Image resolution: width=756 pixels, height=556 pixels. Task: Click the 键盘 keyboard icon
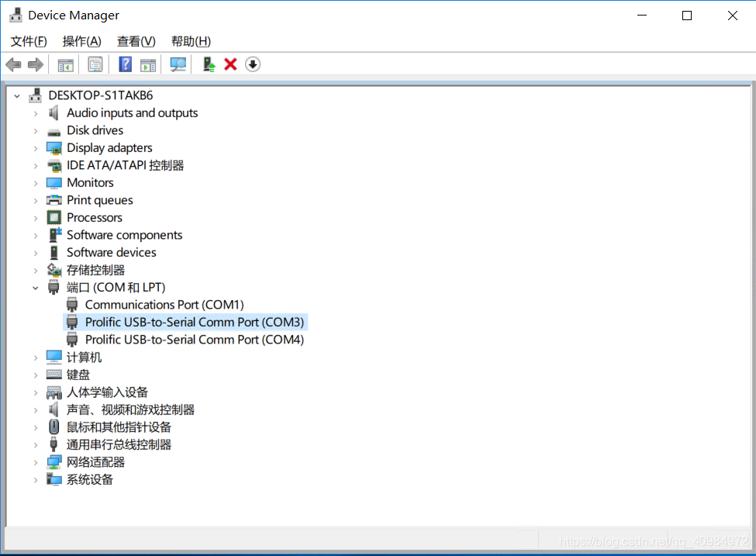pos(54,375)
